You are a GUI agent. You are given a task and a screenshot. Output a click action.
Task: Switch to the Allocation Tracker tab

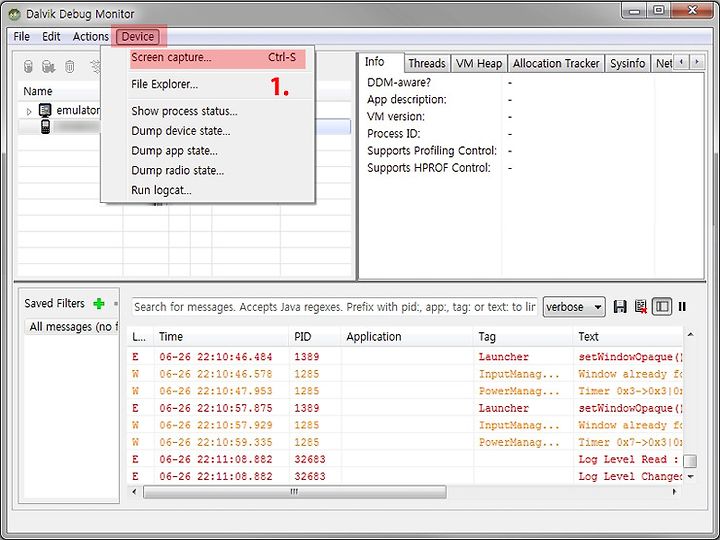pos(556,63)
